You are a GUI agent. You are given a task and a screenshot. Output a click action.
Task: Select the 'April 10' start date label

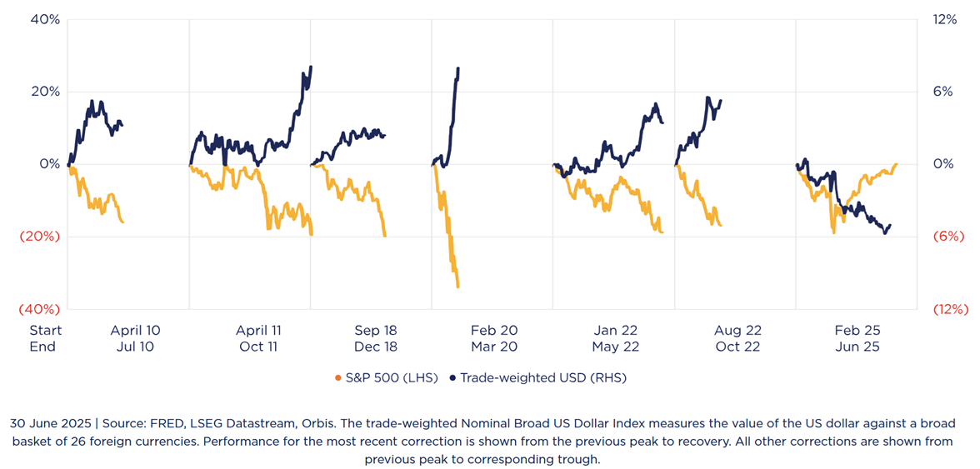(x=135, y=331)
